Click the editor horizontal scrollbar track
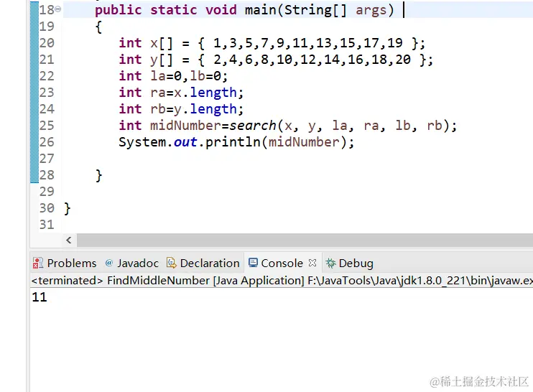This screenshot has width=533, height=392. click(x=305, y=241)
